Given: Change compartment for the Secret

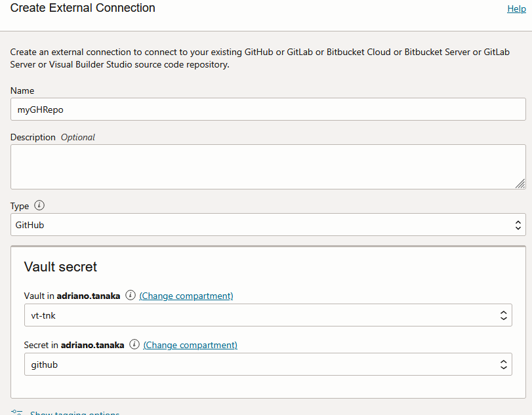Looking at the screenshot, I should pos(190,345).
